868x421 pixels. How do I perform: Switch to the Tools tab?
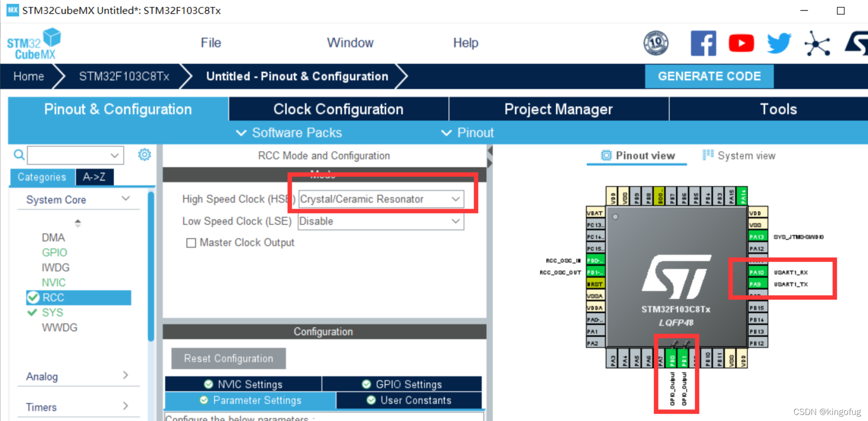coord(769,109)
